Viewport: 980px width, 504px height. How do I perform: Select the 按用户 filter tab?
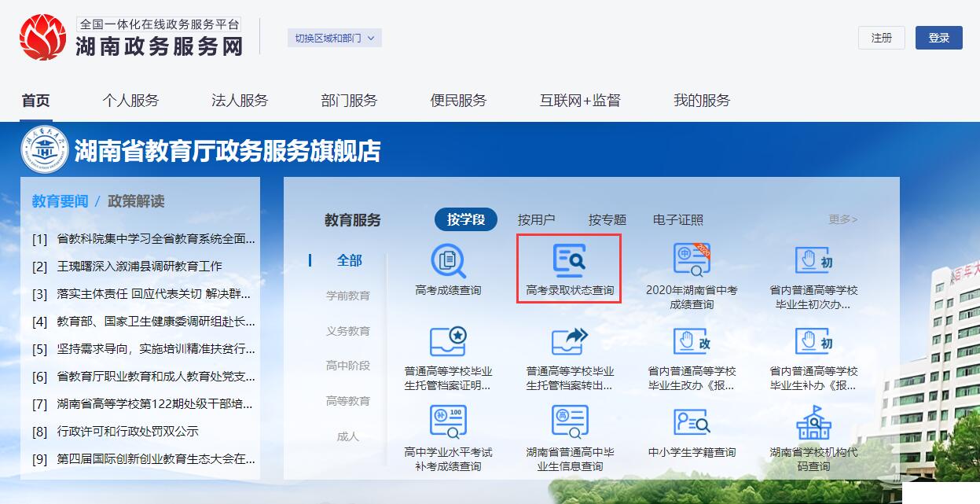tap(536, 220)
